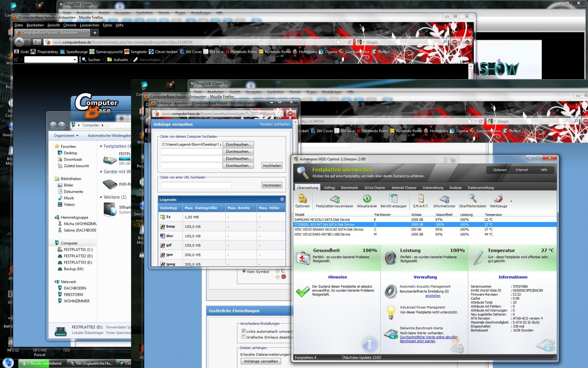Click the Anhänge verwalten button at page bottom
Viewport: 588px width, 368px height.
tap(261, 361)
